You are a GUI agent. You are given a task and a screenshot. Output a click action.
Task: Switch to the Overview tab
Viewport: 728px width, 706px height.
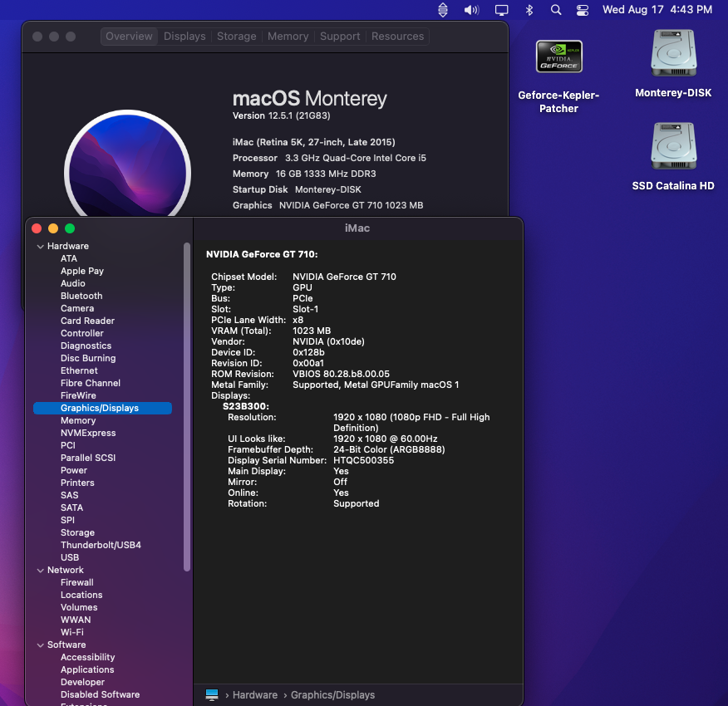(x=129, y=37)
